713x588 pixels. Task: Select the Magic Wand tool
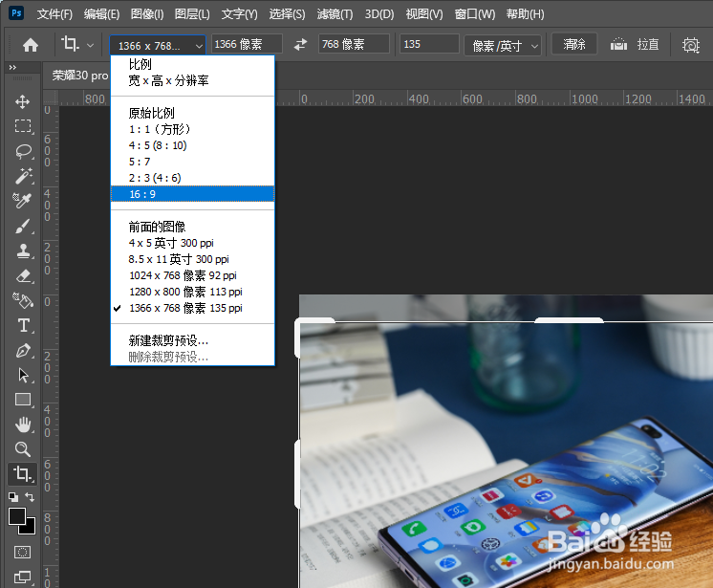point(23,176)
